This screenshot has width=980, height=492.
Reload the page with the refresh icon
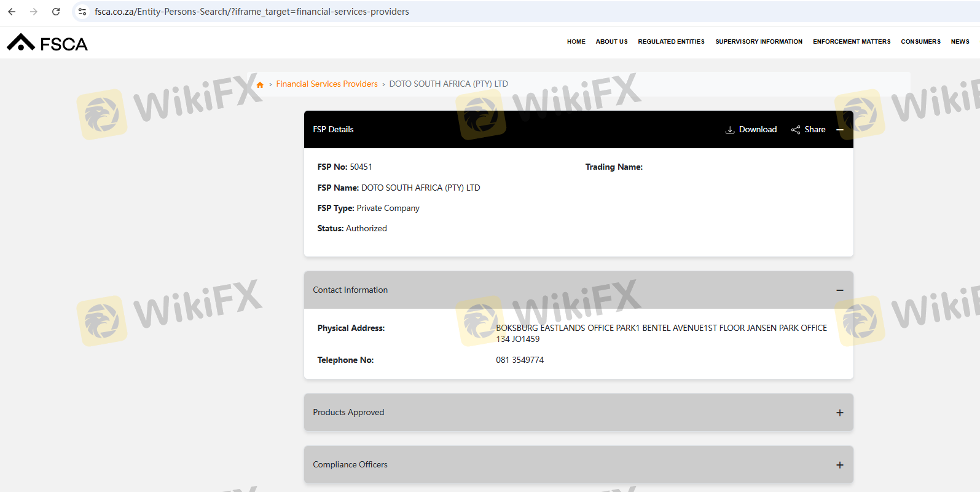(x=56, y=12)
